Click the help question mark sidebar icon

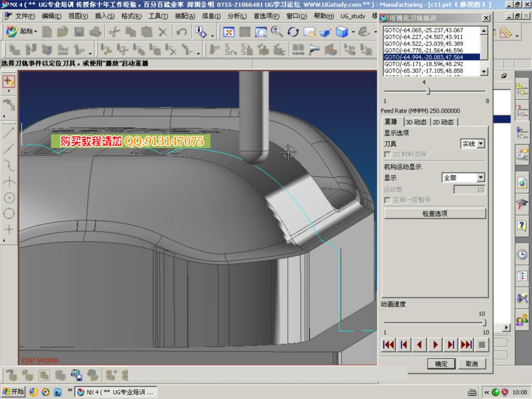(x=522, y=225)
